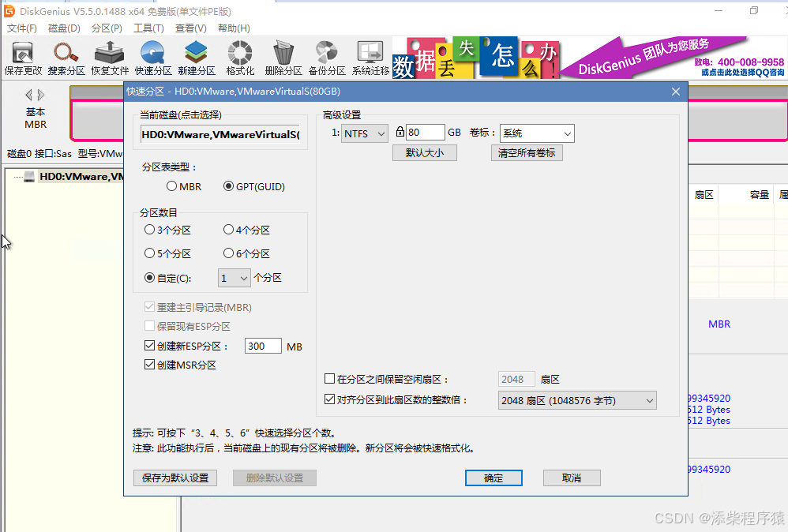Click the 清空所有卷标 button
This screenshot has width=788, height=532.
[x=527, y=152]
